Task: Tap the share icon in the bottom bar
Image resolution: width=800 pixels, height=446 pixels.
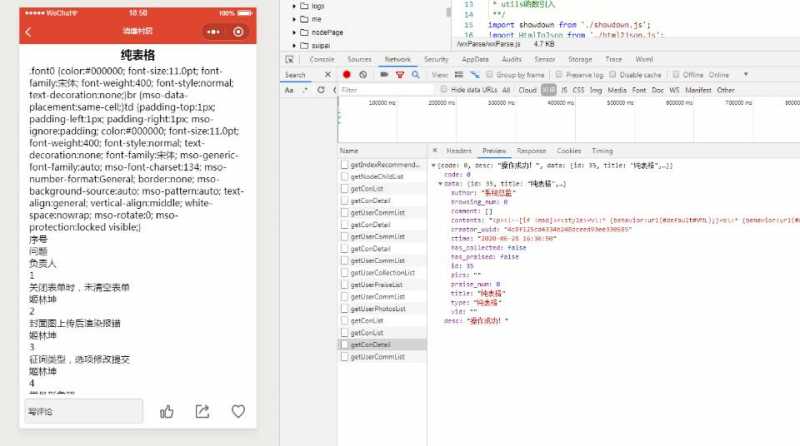Action: 203,411
